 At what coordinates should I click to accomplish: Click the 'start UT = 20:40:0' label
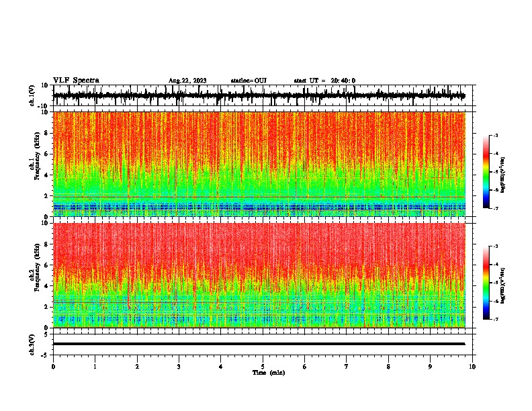tap(324, 81)
